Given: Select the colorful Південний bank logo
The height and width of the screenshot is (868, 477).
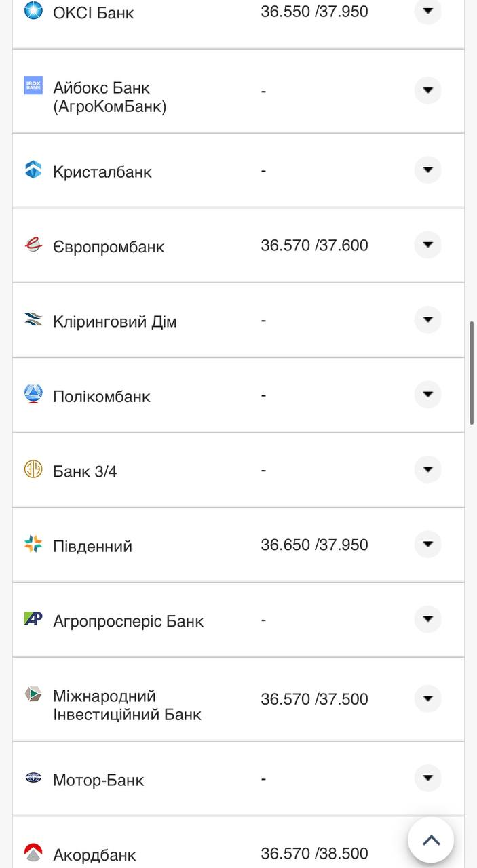Looking at the screenshot, I should click(32, 544).
